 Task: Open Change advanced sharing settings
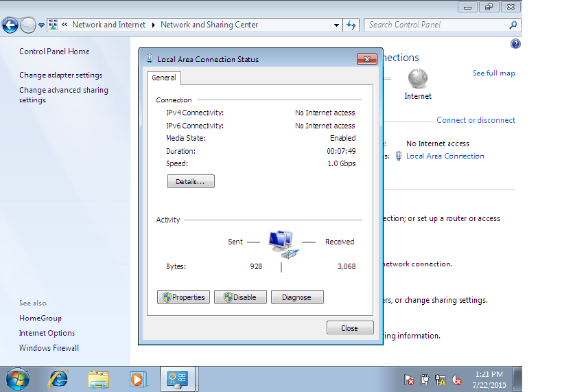tap(63, 95)
